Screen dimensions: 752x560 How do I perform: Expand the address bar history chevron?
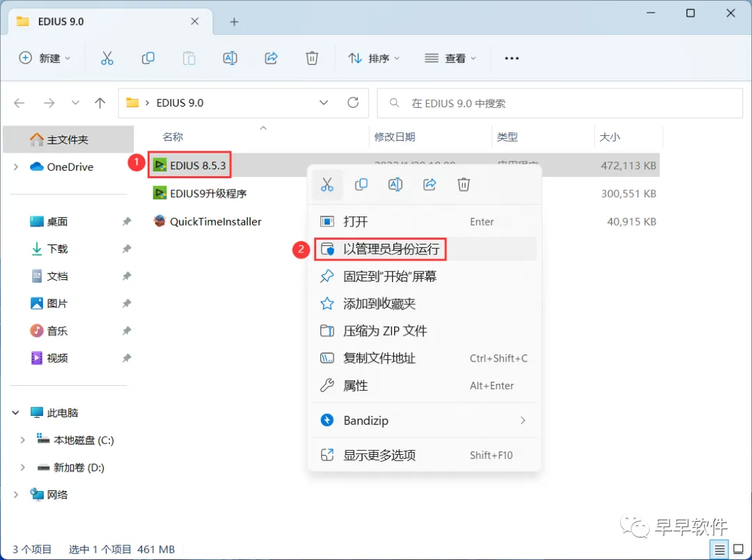(324, 102)
